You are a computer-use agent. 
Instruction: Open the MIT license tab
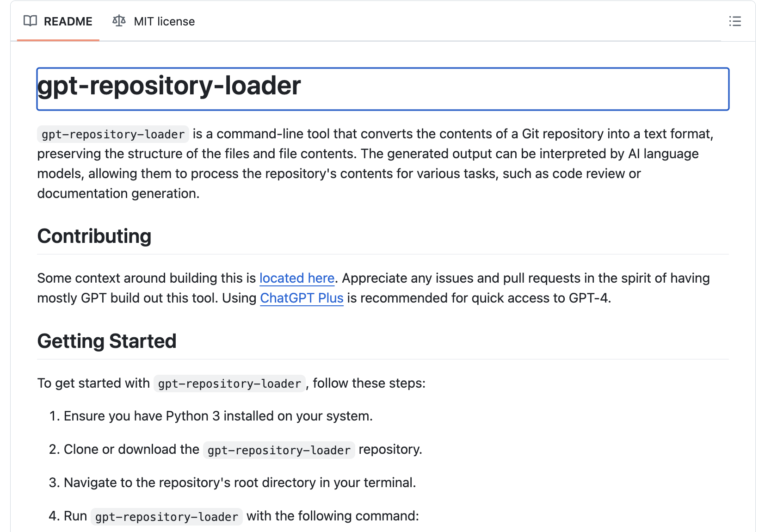click(x=164, y=21)
